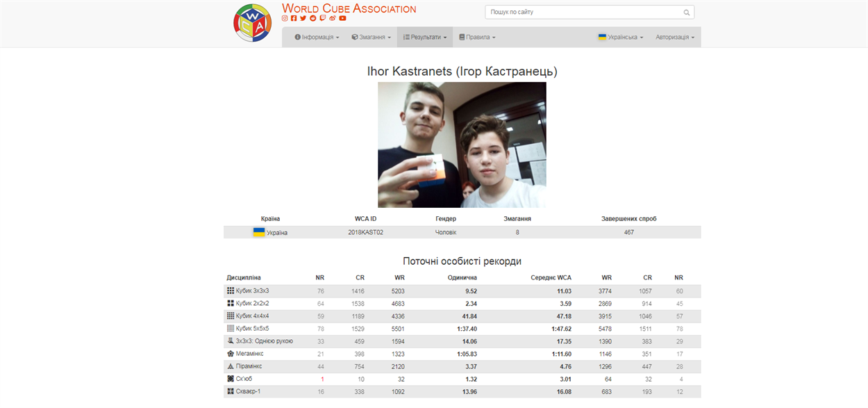Open the WCA Facebook page icon
This screenshot has width=868, height=408.
[294, 18]
